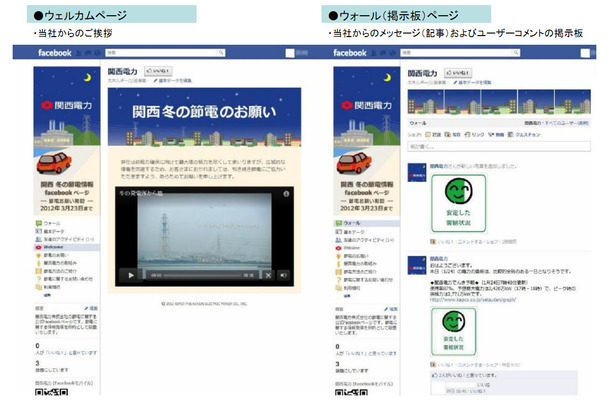Screen dimensions: 610x400
Task: Click 関西電力 avatar on the first wall post
Action: pos(417,173)
